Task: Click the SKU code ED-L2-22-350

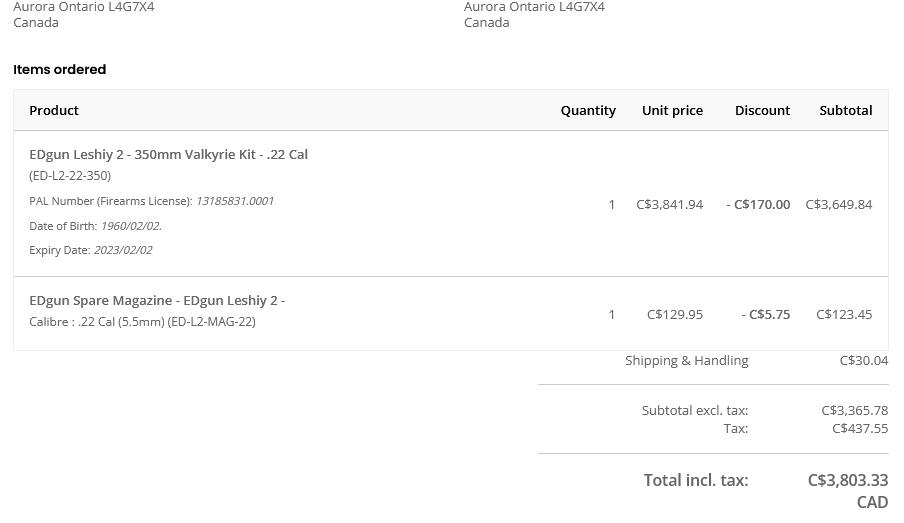Action: 70,176
